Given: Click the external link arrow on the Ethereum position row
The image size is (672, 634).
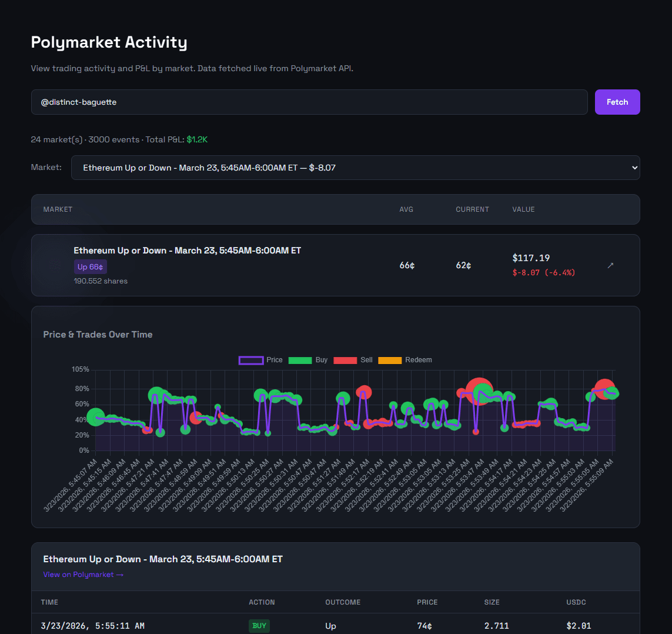Looking at the screenshot, I should (x=610, y=265).
